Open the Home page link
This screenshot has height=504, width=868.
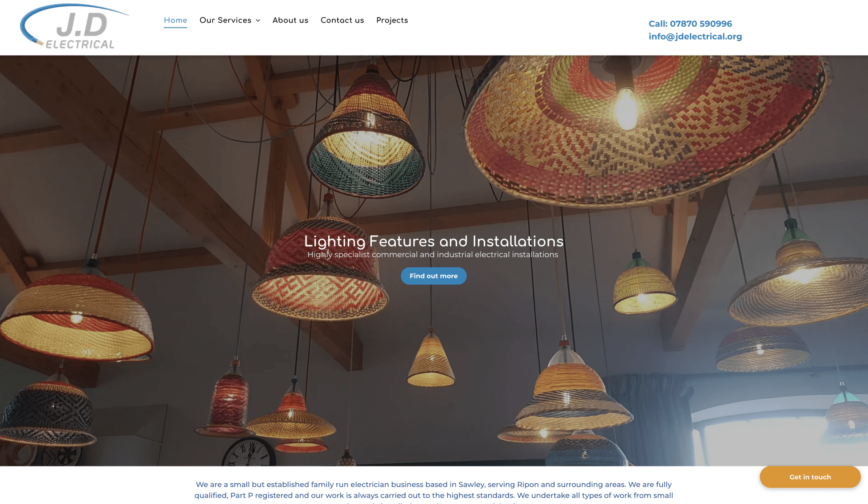coord(175,20)
